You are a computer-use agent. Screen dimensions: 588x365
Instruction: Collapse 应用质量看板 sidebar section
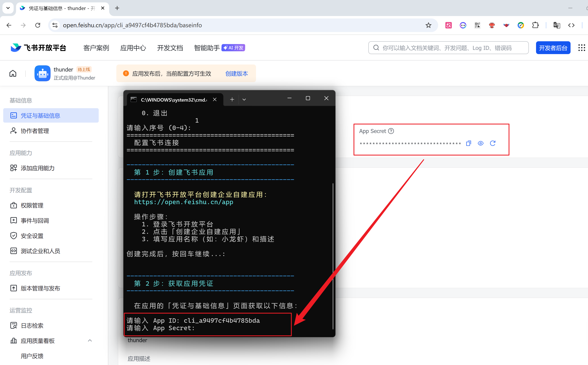tap(90, 341)
